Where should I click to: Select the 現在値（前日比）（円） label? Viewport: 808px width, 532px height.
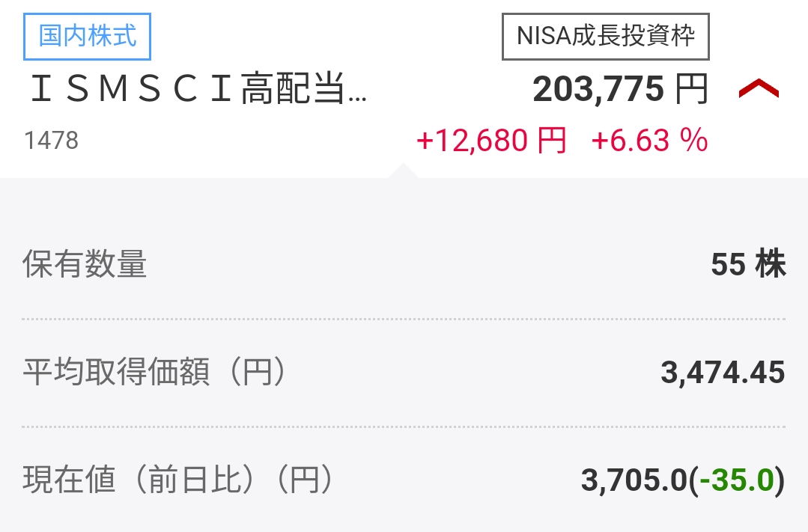[177, 480]
